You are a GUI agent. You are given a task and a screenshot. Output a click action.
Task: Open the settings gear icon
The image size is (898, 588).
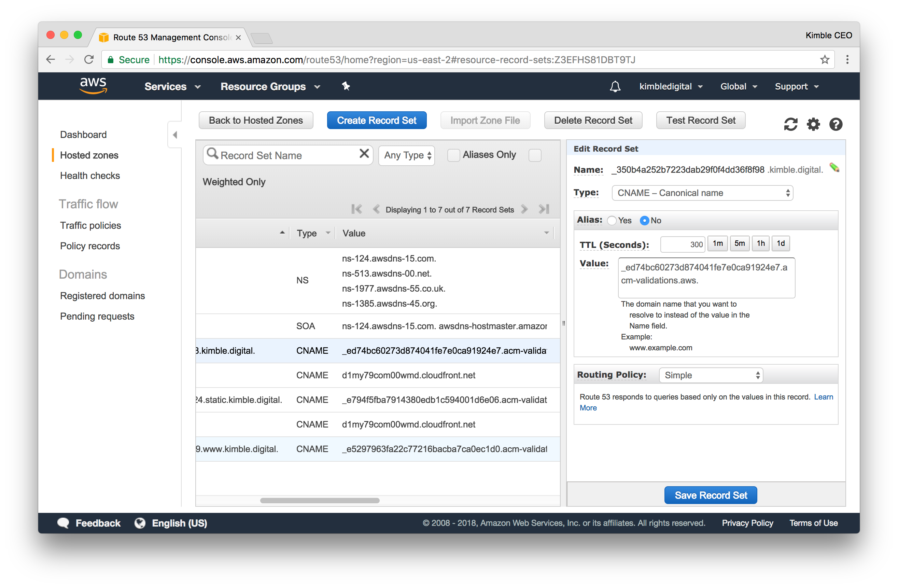813,124
